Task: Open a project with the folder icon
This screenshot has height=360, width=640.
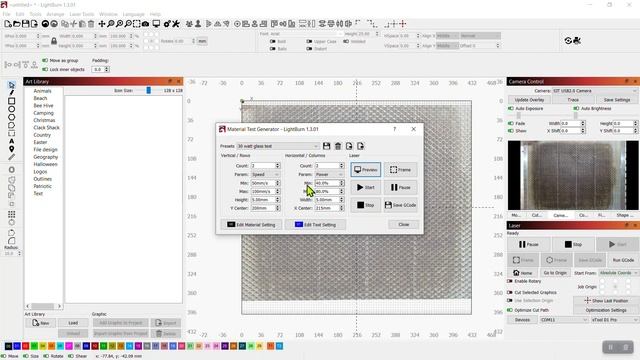Action: pos(17,24)
